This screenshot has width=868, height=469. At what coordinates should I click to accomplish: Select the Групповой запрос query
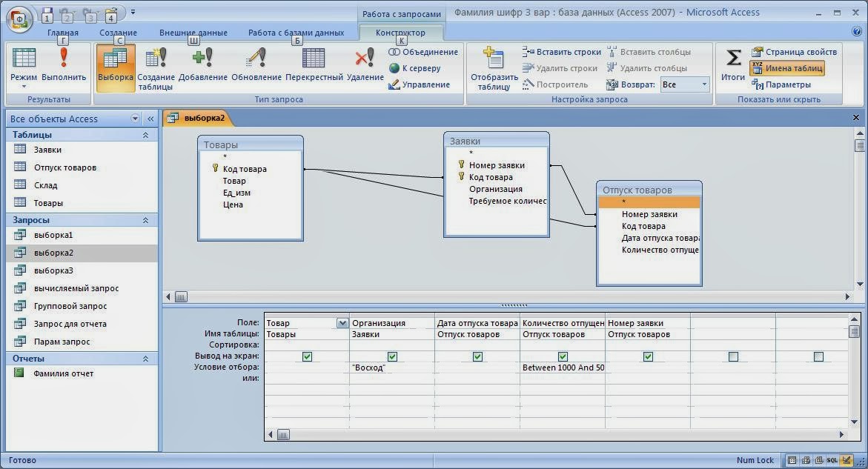82,306
